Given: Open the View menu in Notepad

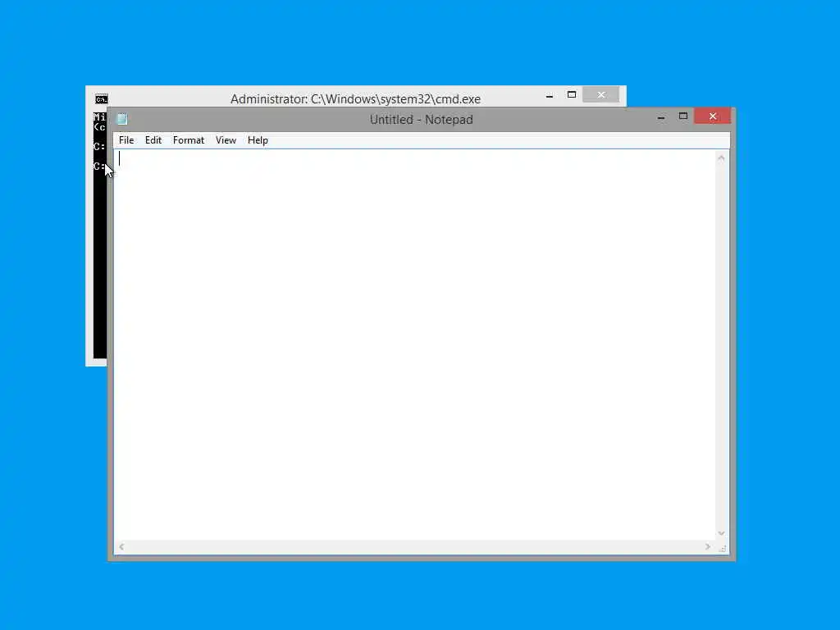Looking at the screenshot, I should (226, 140).
